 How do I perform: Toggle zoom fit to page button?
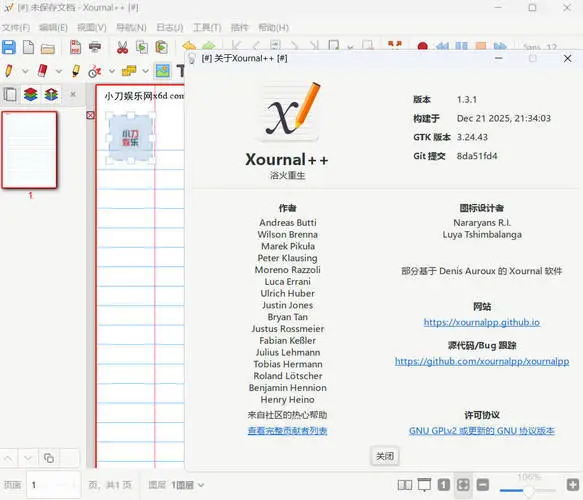(463, 485)
